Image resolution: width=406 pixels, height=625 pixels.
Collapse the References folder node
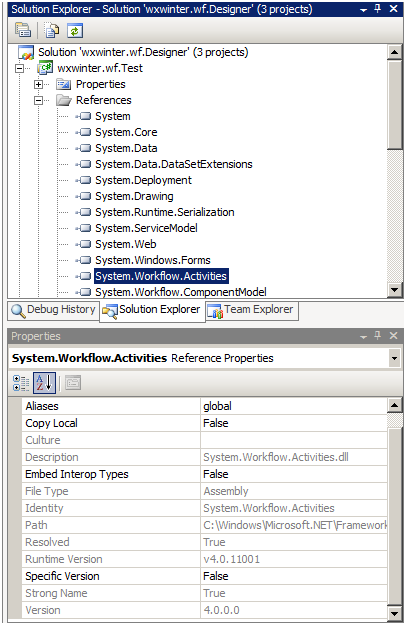(x=39, y=100)
